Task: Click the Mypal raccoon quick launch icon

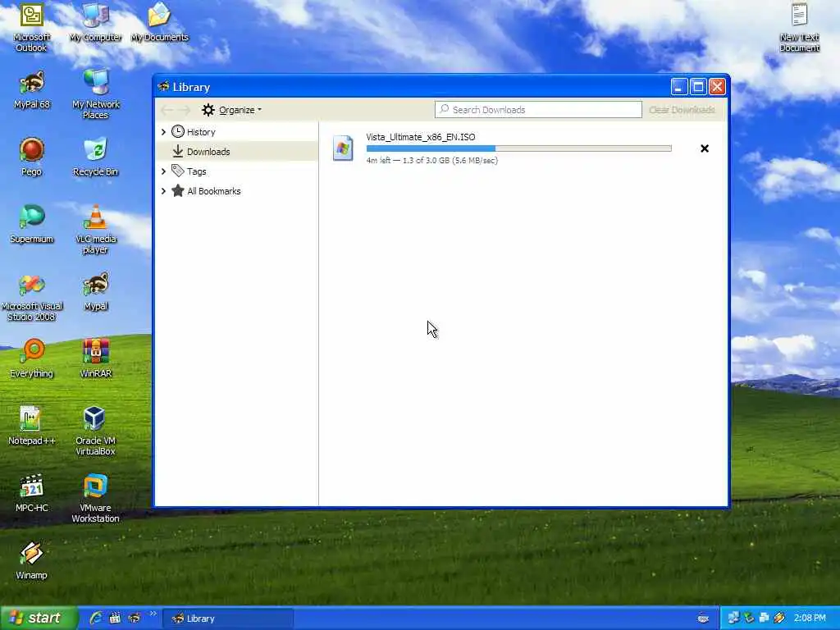Action: pos(134,618)
